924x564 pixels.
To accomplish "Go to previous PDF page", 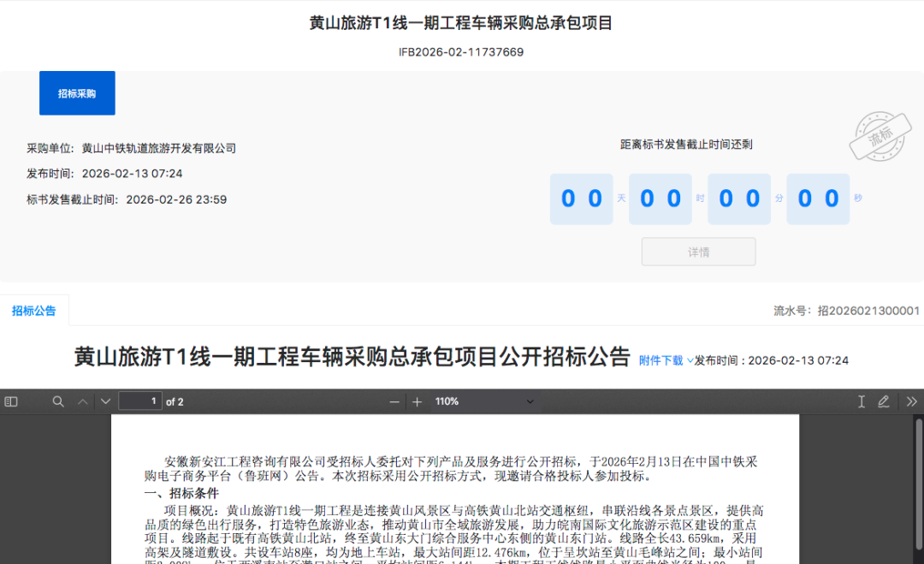I will point(83,401).
